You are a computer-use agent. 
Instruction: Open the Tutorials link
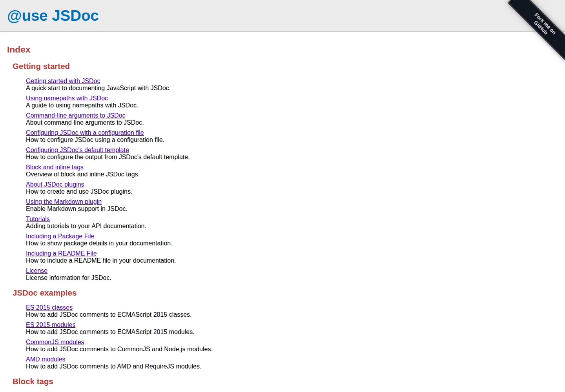pos(38,219)
